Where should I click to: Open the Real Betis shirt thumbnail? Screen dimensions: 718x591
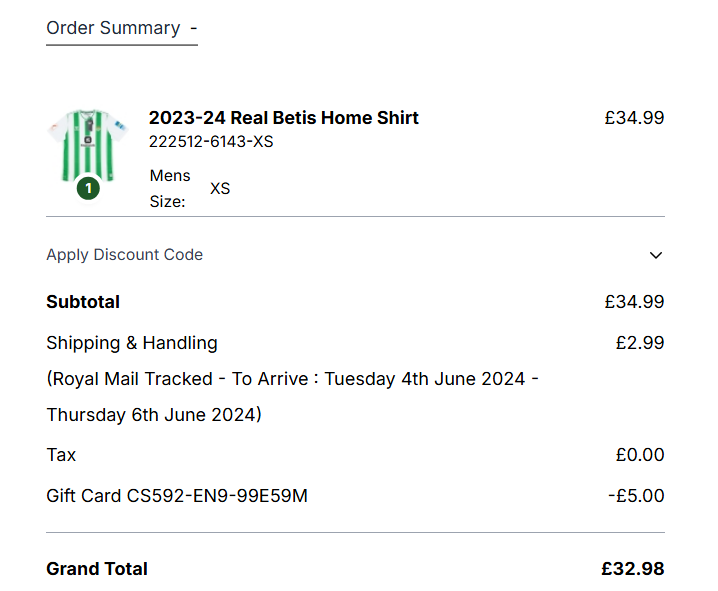point(88,145)
